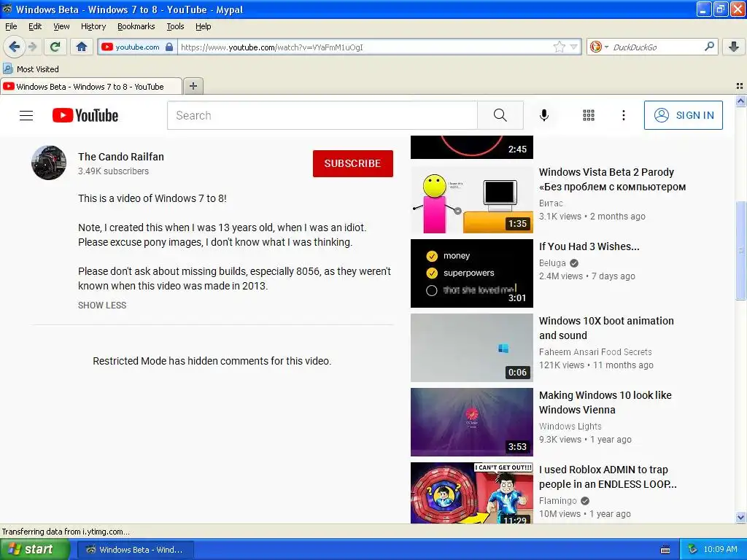This screenshot has width=747, height=560.
Task: Open the Windows Lights channel link
Action: [570, 426]
